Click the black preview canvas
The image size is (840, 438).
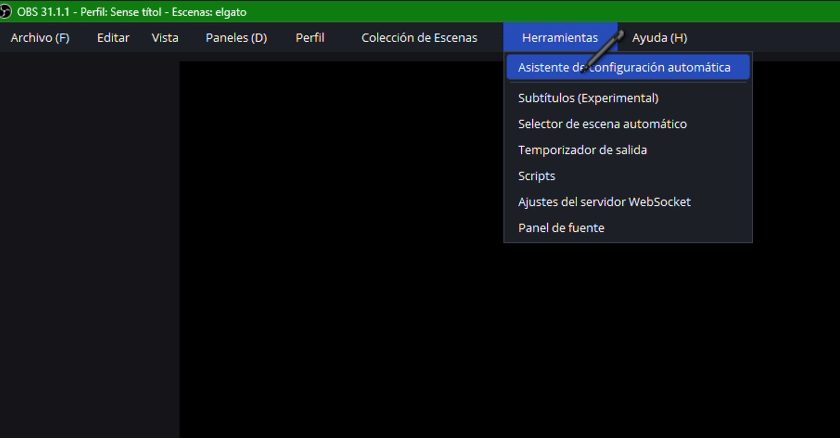[400, 330]
